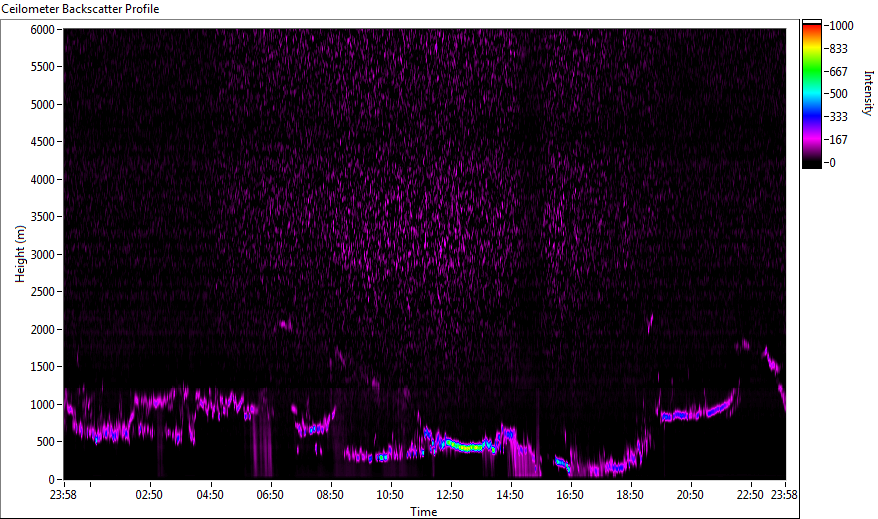Screen dimensions: 878x519
Task: Click the first 23:58 time label
Action: point(63,495)
